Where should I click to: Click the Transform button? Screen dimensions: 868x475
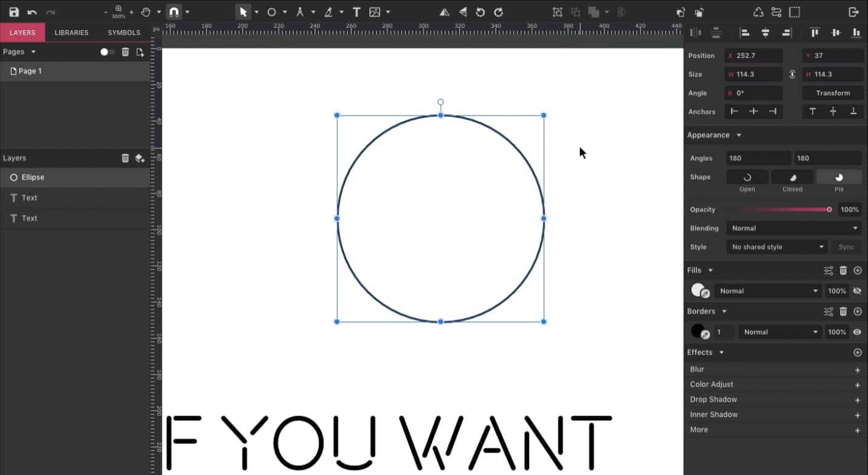pyautogui.click(x=833, y=92)
